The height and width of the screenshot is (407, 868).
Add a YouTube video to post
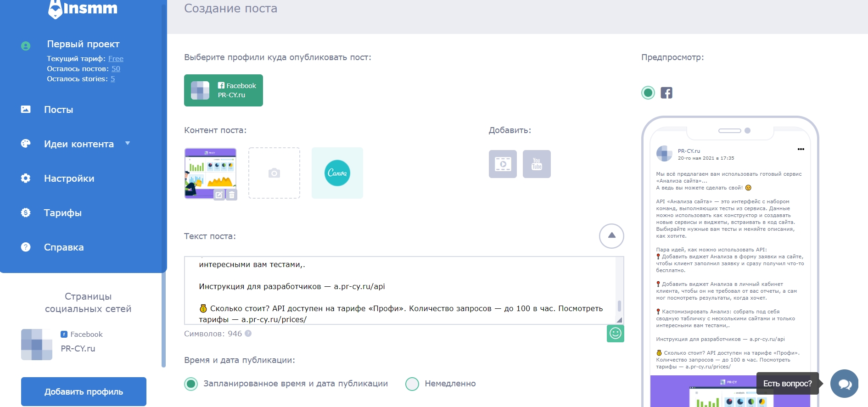click(x=537, y=164)
